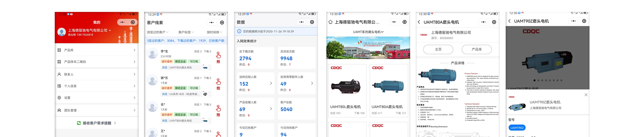Open 产品样本二维码 from the profile menu
The width and height of the screenshot is (644, 137).
click(96, 62)
